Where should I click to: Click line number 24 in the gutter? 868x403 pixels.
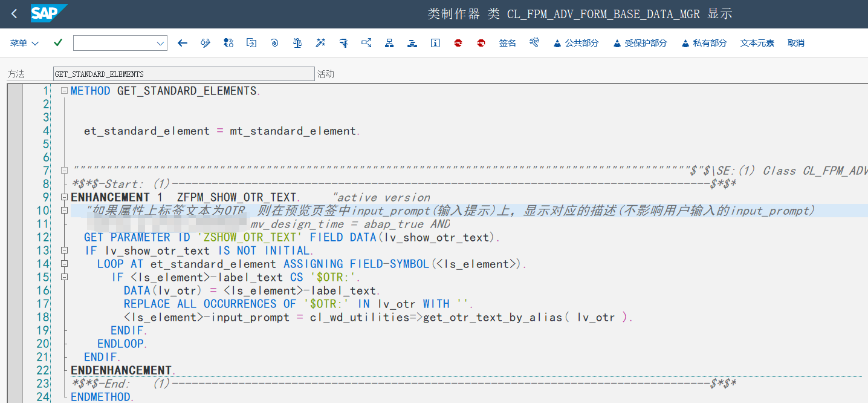pos(42,397)
